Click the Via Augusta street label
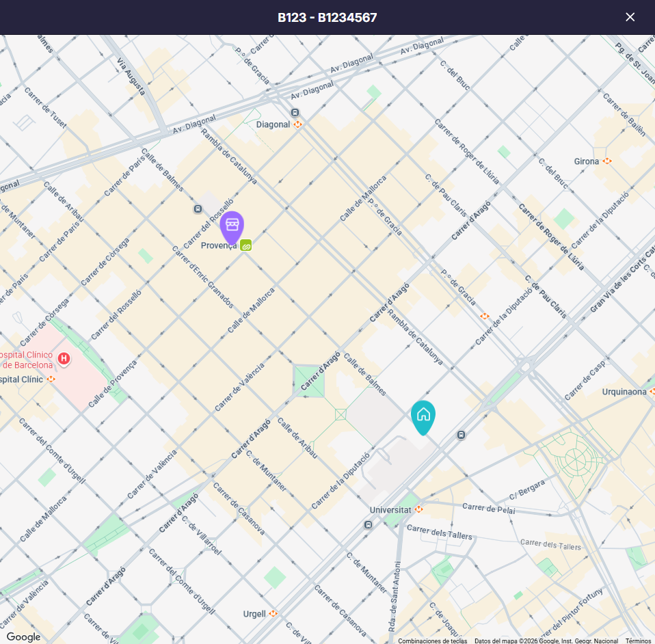The width and height of the screenshot is (655, 644). 131,77
